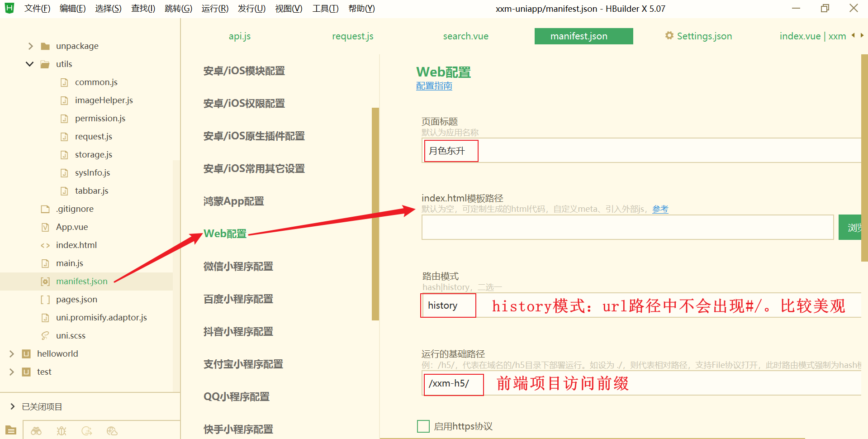Collapse the utils folder
Screen dimensions: 868x439
(x=30, y=64)
